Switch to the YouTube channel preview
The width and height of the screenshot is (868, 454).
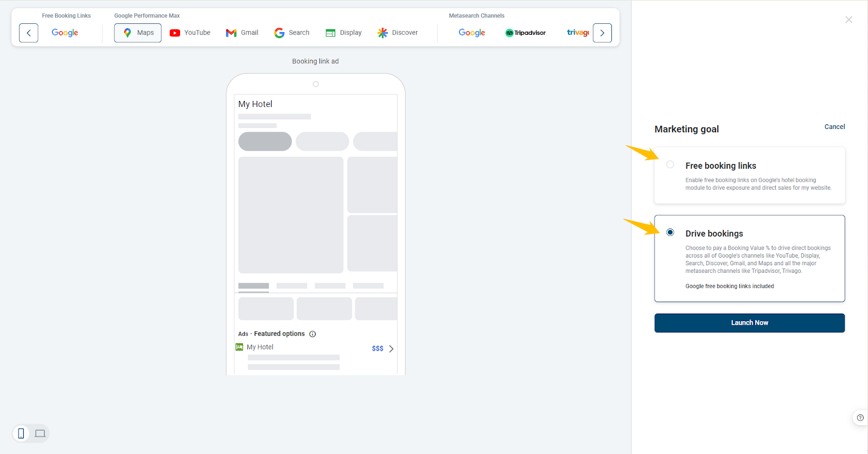pyautogui.click(x=190, y=33)
